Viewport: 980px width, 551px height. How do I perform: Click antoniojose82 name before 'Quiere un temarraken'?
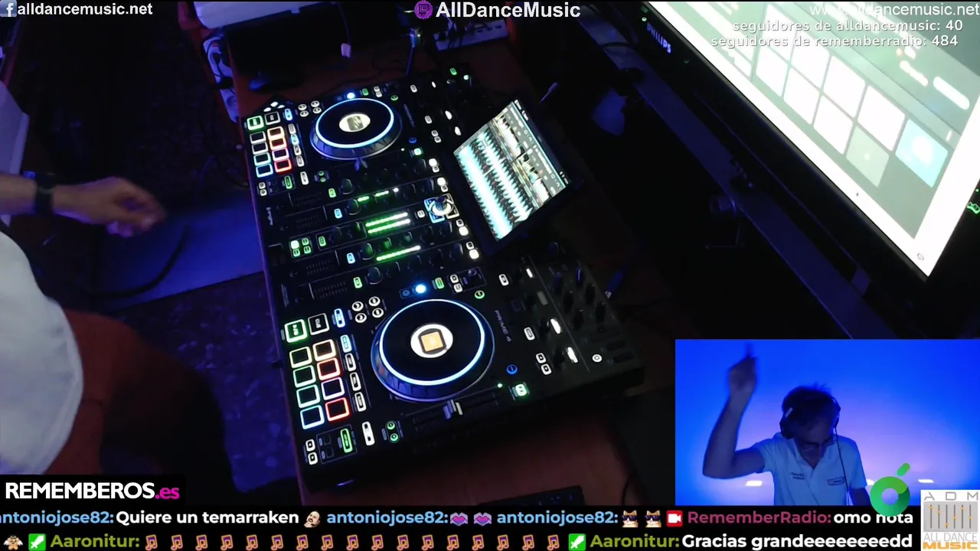pos(57,518)
